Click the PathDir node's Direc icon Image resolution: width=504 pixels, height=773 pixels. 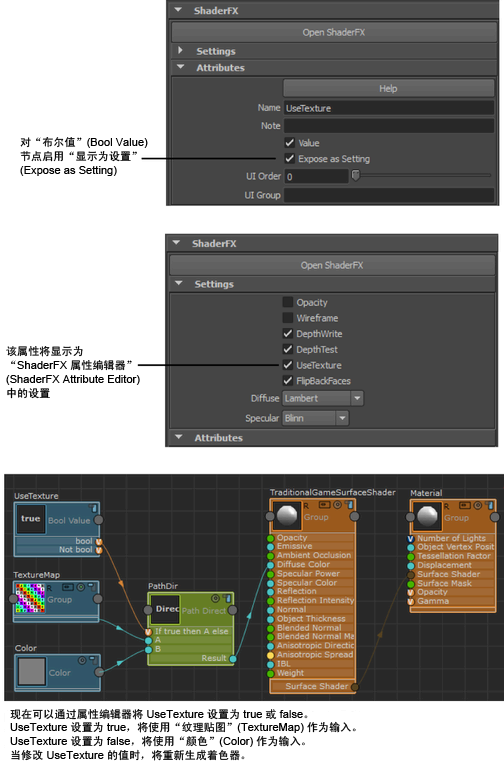(x=165, y=609)
